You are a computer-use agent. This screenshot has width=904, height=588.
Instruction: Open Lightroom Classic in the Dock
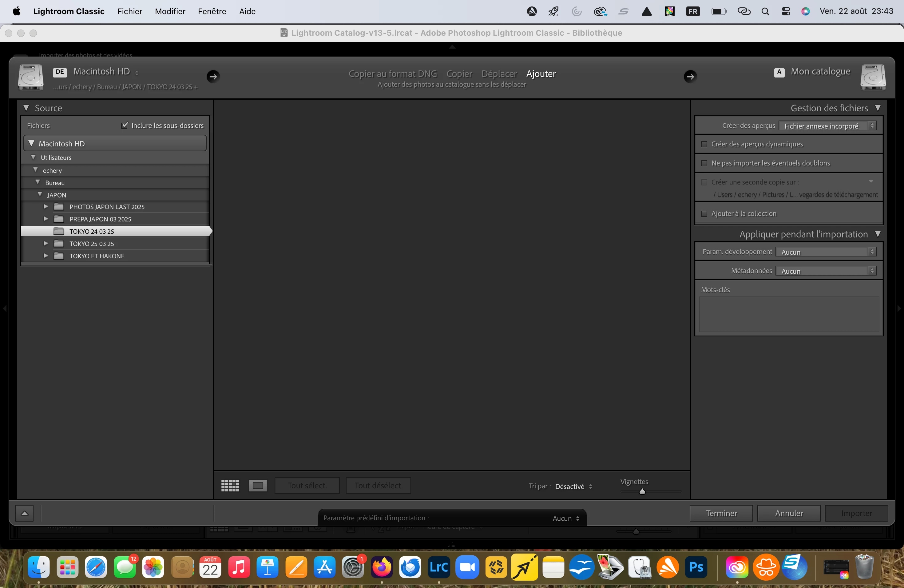[x=439, y=567]
